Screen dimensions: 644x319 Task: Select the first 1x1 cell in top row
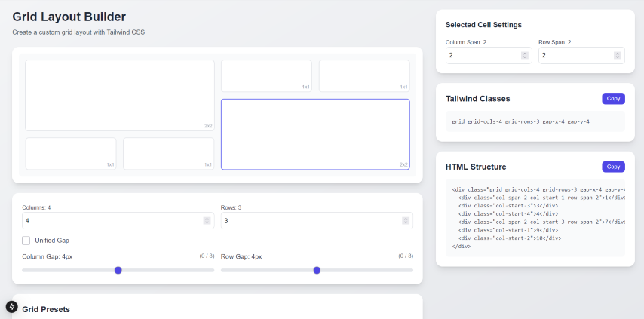point(266,75)
